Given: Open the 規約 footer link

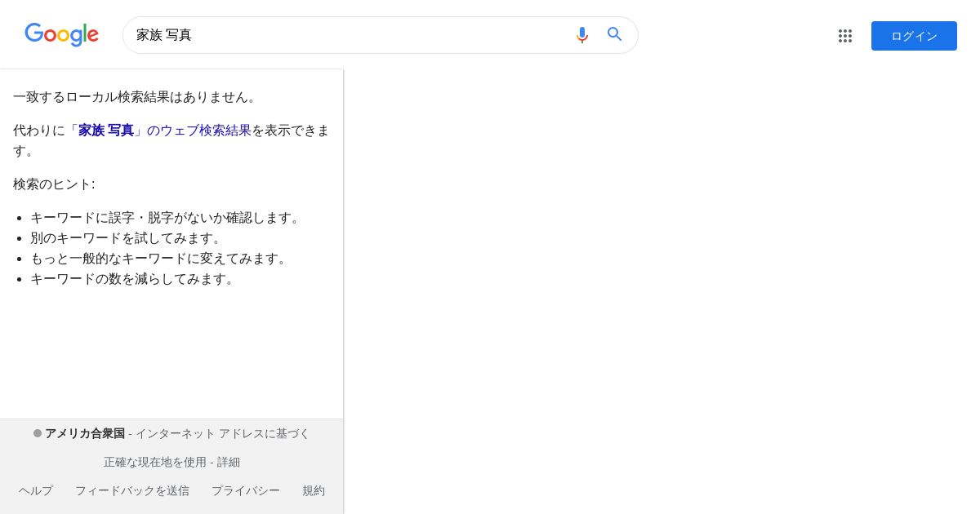Looking at the screenshot, I should [314, 490].
